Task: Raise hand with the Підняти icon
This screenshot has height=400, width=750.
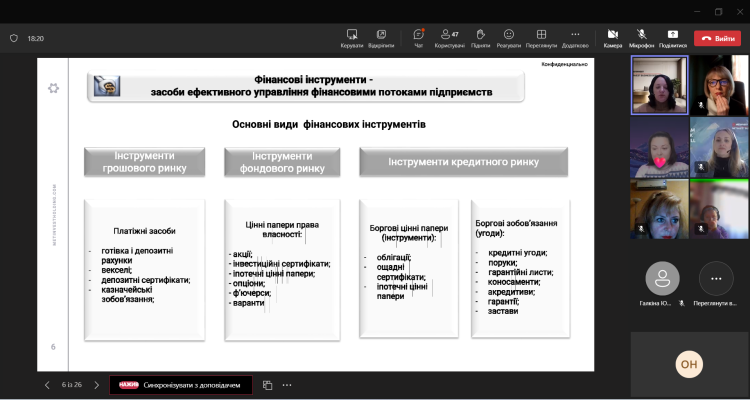Action: [x=480, y=36]
